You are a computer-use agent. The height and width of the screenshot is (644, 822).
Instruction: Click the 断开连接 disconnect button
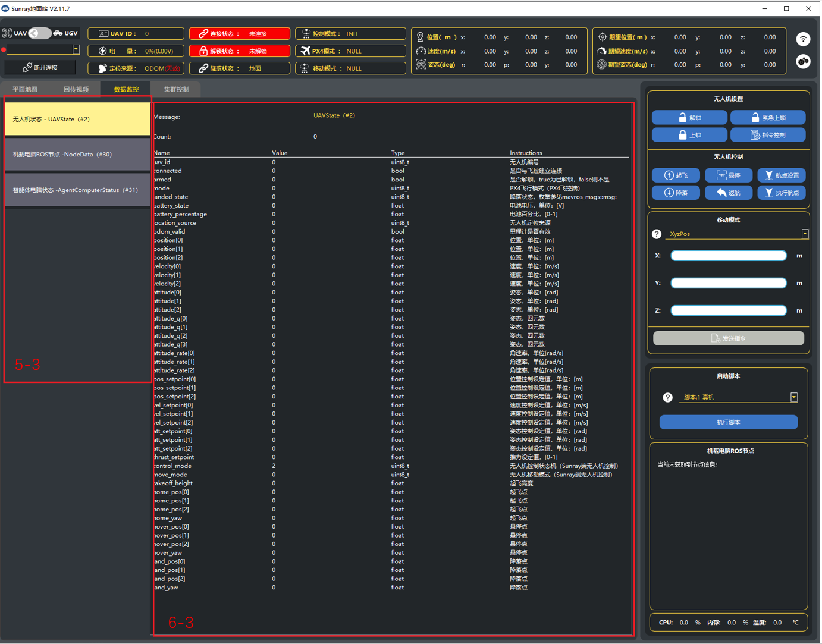pos(40,67)
